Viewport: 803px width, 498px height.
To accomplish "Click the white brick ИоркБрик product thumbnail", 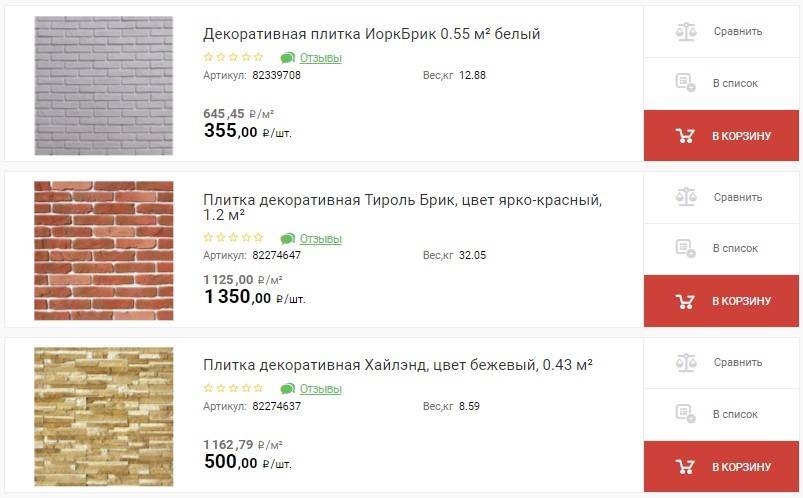I will point(104,85).
